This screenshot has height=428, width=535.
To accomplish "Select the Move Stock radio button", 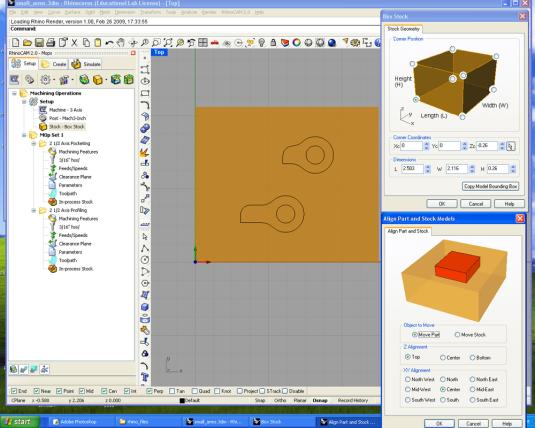I will click(x=457, y=334).
